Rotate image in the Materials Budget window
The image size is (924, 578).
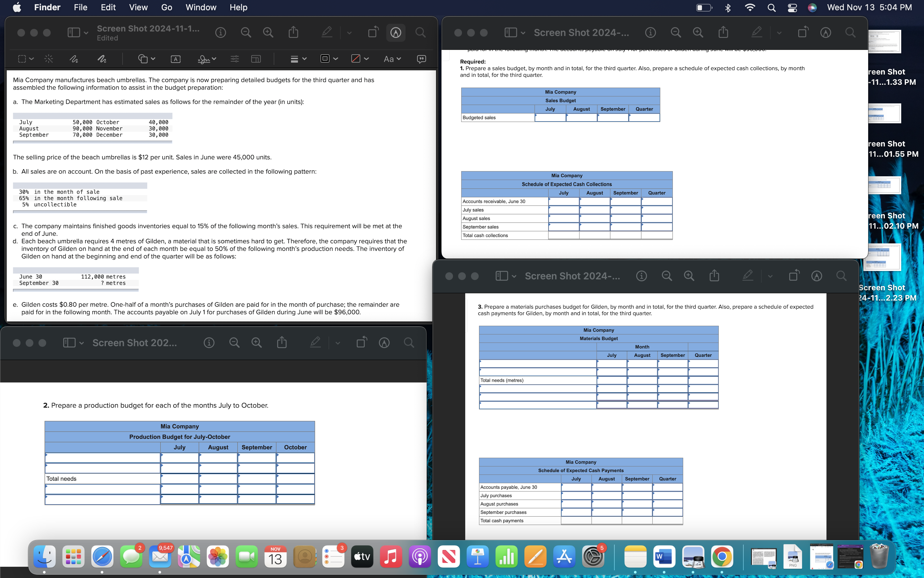(794, 275)
